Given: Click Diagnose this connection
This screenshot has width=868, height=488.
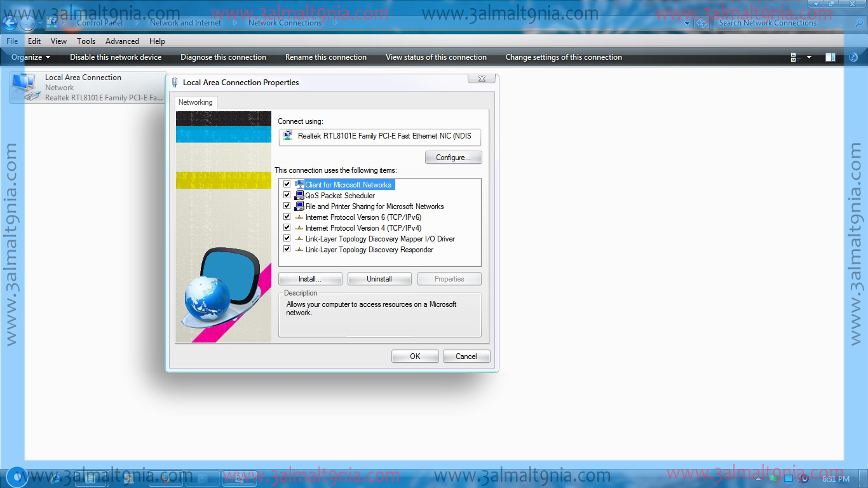Looking at the screenshot, I should click(223, 57).
